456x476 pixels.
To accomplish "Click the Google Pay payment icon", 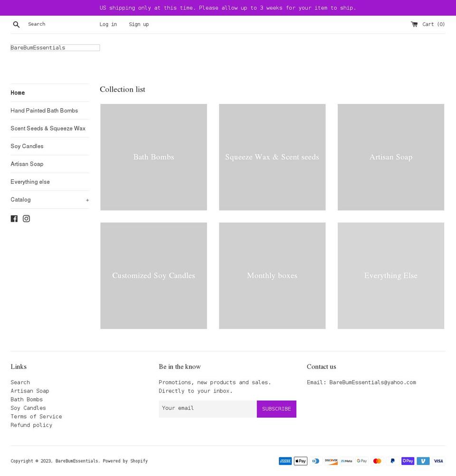I will point(362,461).
